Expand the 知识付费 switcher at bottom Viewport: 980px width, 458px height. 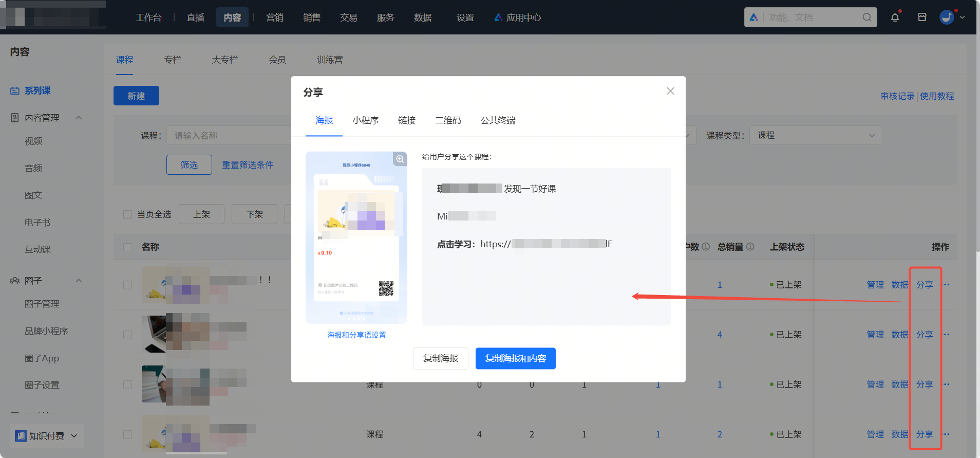click(x=46, y=436)
